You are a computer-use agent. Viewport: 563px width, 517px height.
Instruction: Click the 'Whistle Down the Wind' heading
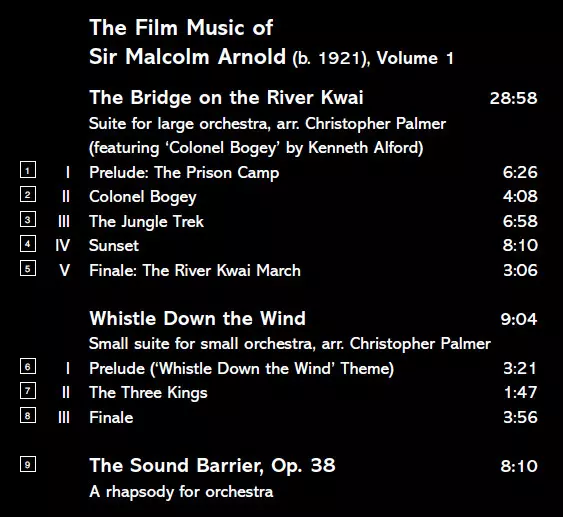click(x=197, y=318)
